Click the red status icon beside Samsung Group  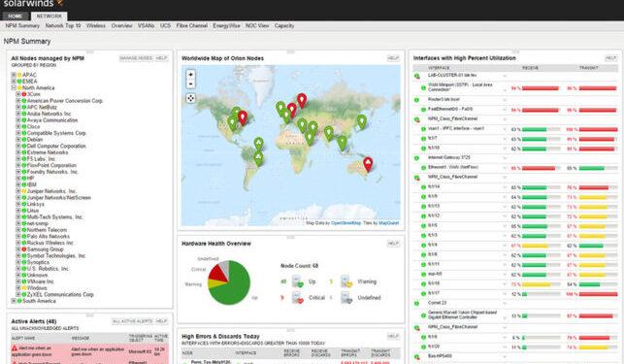point(24,249)
